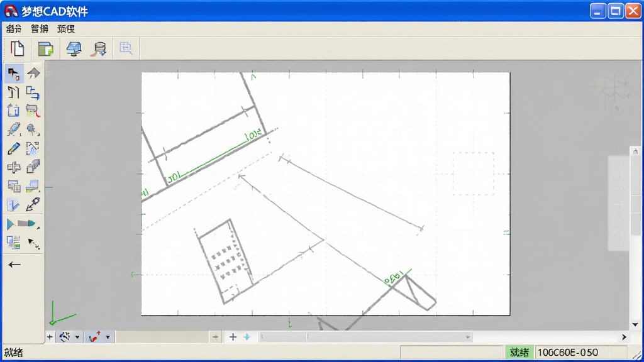The width and height of the screenshot is (644, 362).
Task: Click the dark plus next to blue sparkle arrow
Action: pyautogui.click(x=233, y=337)
